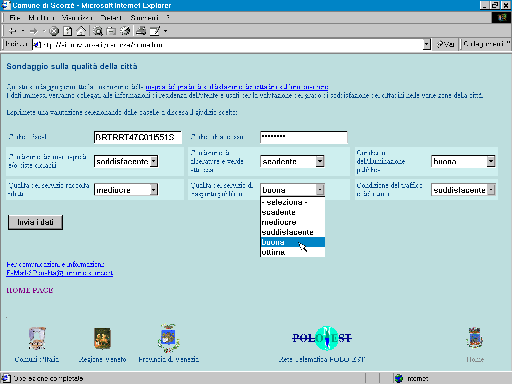512x384 pixels.
Task: Open the dropdown showing 'scadente'
Action: click(292, 161)
